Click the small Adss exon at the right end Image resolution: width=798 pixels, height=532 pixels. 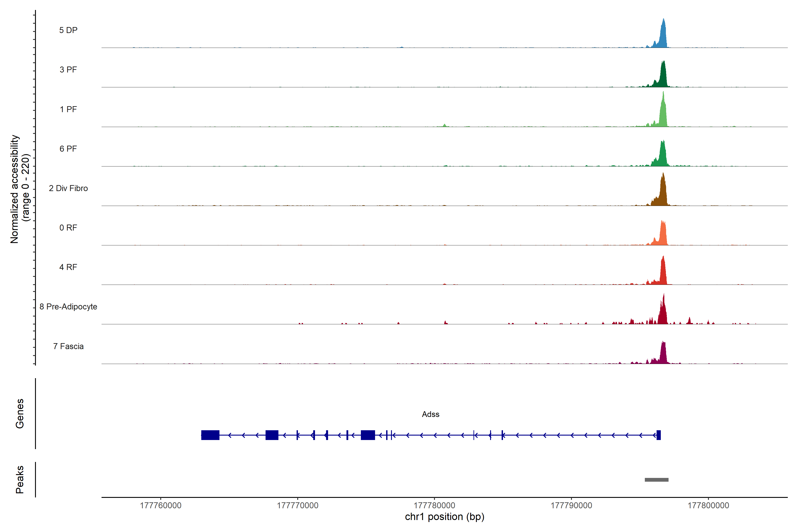[x=659, y=435]
